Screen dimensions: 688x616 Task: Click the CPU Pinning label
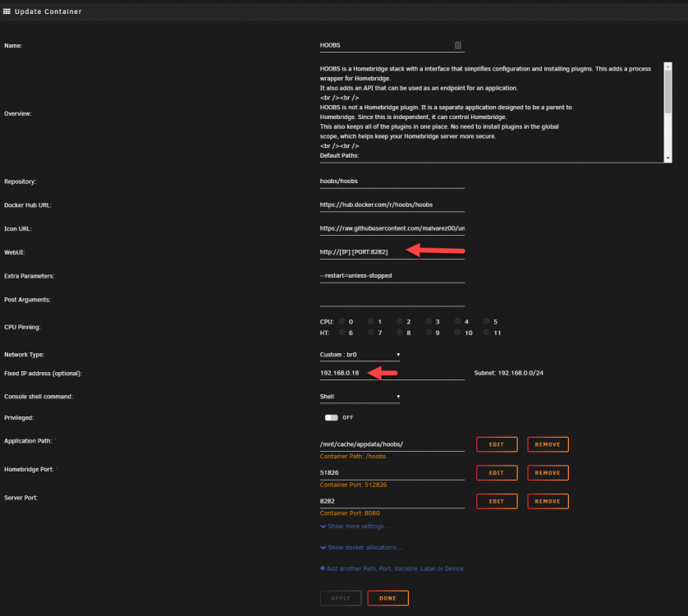22,327
